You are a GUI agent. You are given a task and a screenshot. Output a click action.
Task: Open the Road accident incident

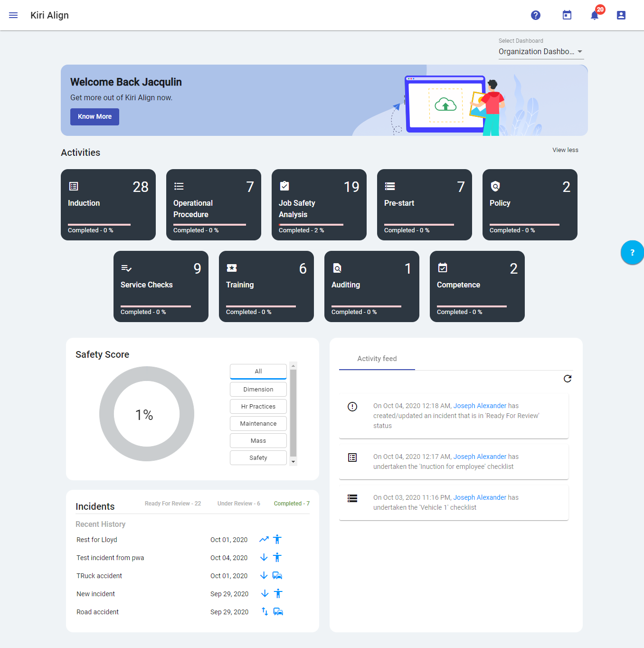(x=97, y=612)
